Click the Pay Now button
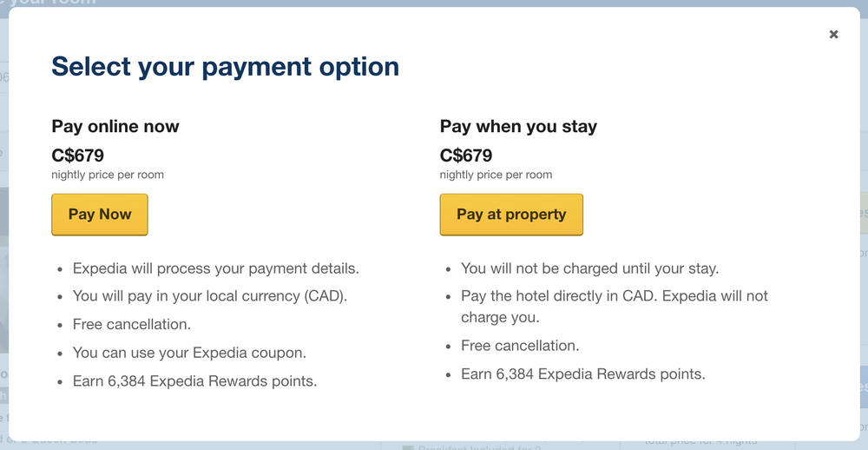 coord(100,215)
